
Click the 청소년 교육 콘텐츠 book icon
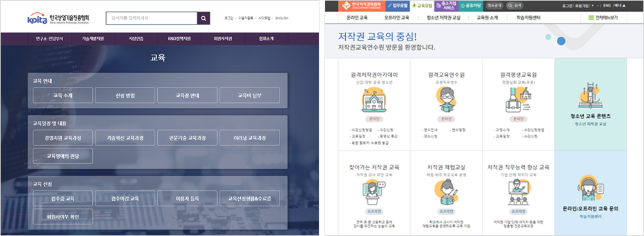591,95
